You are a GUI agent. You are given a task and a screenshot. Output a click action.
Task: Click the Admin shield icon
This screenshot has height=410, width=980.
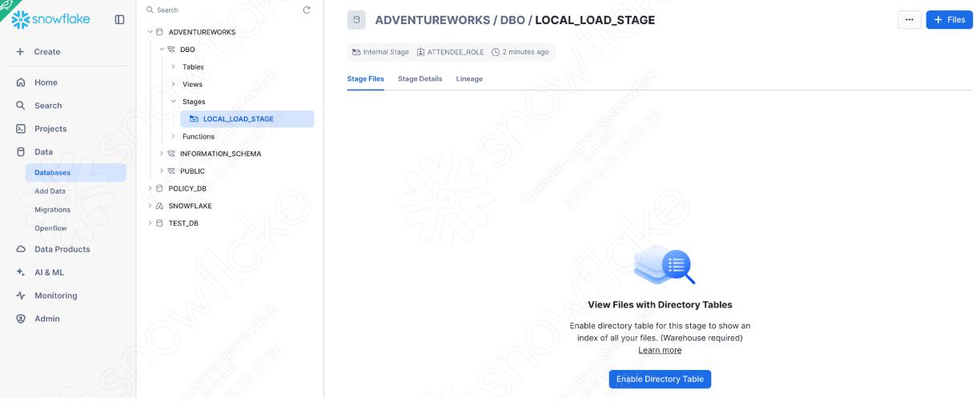coord(21,319)
